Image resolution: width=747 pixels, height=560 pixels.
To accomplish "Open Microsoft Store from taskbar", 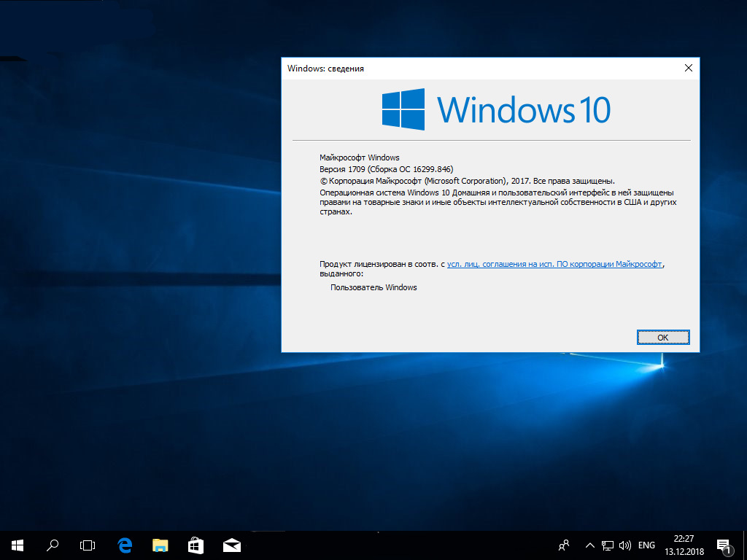I will [x=196, y=545].
